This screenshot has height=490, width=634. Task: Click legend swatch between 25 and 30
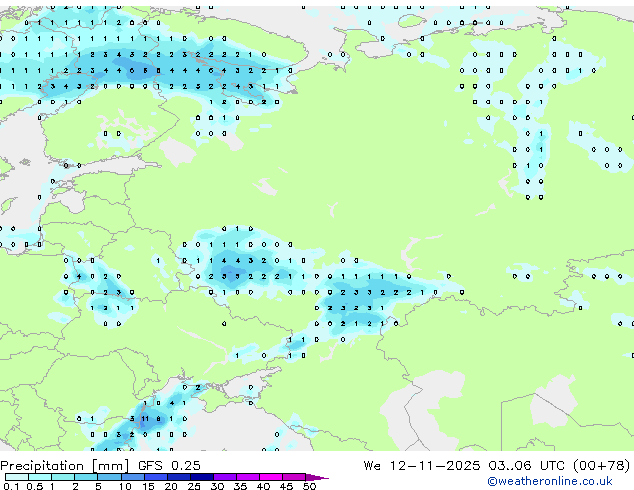pyautogui.click(x=201, y=477)
